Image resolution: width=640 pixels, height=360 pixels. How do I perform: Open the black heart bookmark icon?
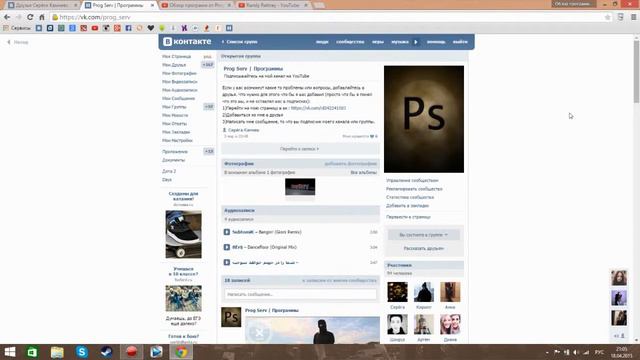pyautogui.click(x=151, y=28)
